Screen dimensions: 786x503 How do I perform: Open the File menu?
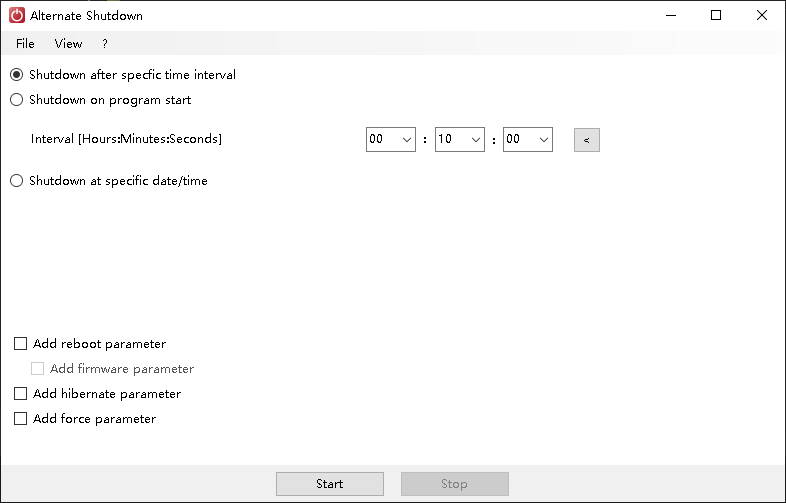pyautogui.click(x=25, y=44)
